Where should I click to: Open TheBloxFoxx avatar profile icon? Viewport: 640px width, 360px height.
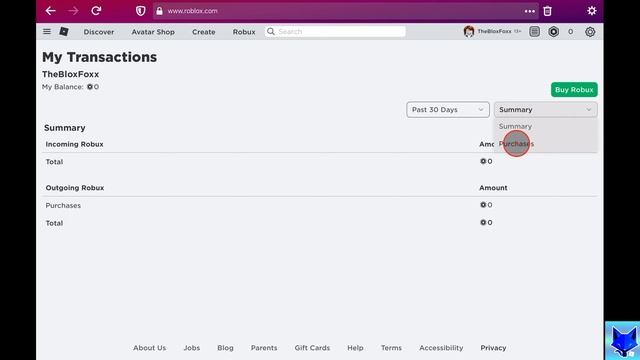469,31
